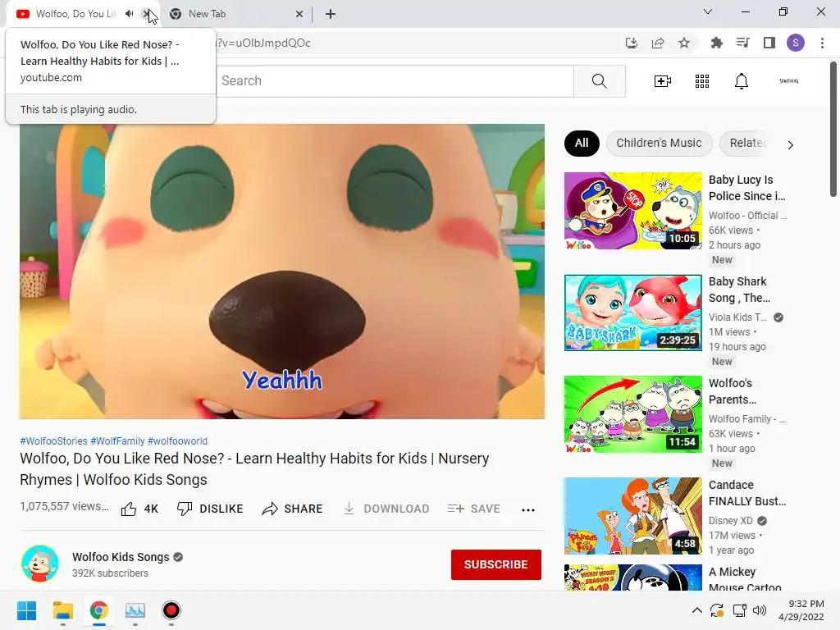Bookmark this page with the star icon
The image size is (840, 630).
pos(684,43)
